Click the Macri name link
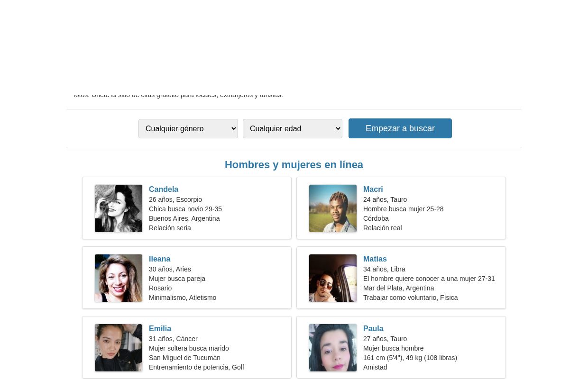Screen dimensions: 588x379 [x=373, y=189]
